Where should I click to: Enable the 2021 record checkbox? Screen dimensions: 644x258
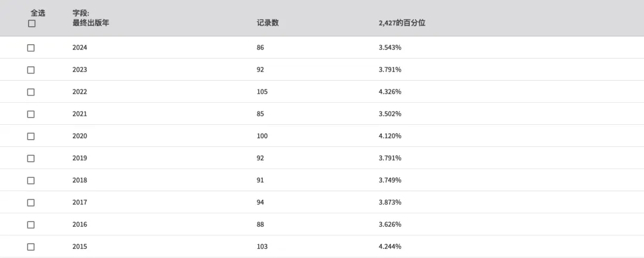[31, 115]
